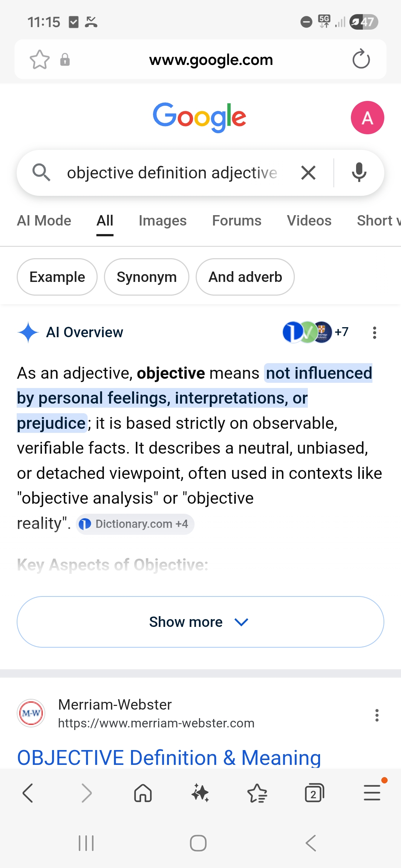Tap the search query text field
The height and width of the screenshot is (868, 401).
pos(172,173)
